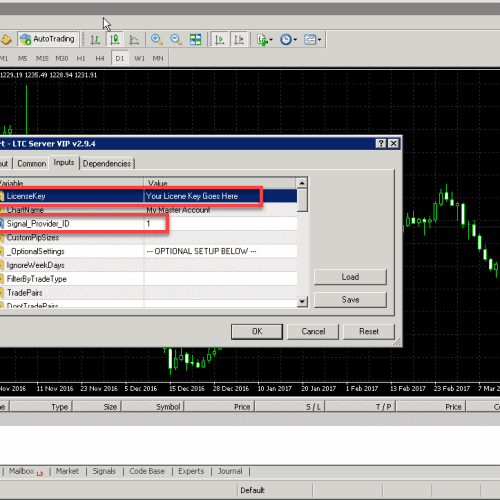Tile chart windows using the grid icon
500x500 pixels.
click(195, 39)
